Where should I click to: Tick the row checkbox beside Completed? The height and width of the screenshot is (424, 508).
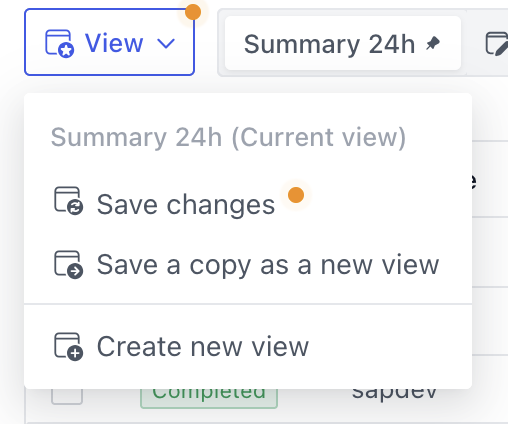(67, 396)
